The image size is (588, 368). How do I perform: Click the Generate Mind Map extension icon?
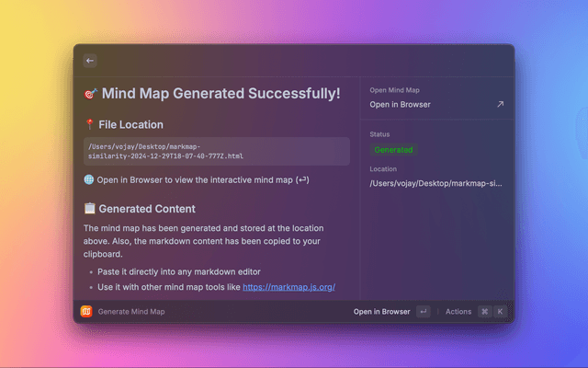coord(85,312)
